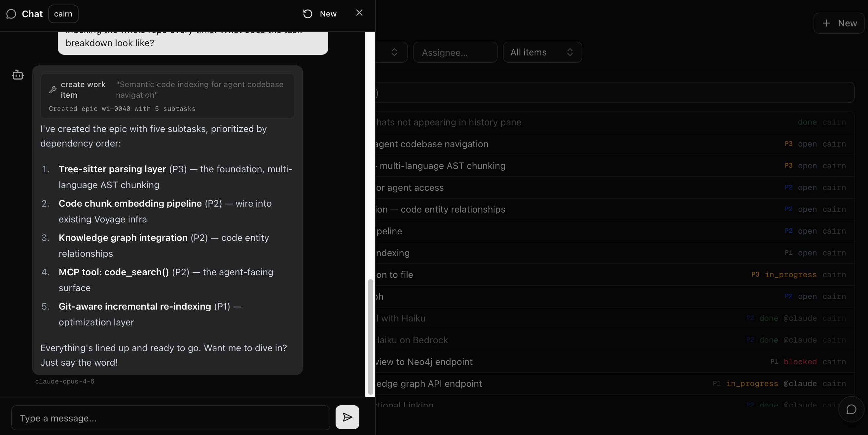
Task: Click the in_progress status on 'on to file' row
Action: (790, 275)
